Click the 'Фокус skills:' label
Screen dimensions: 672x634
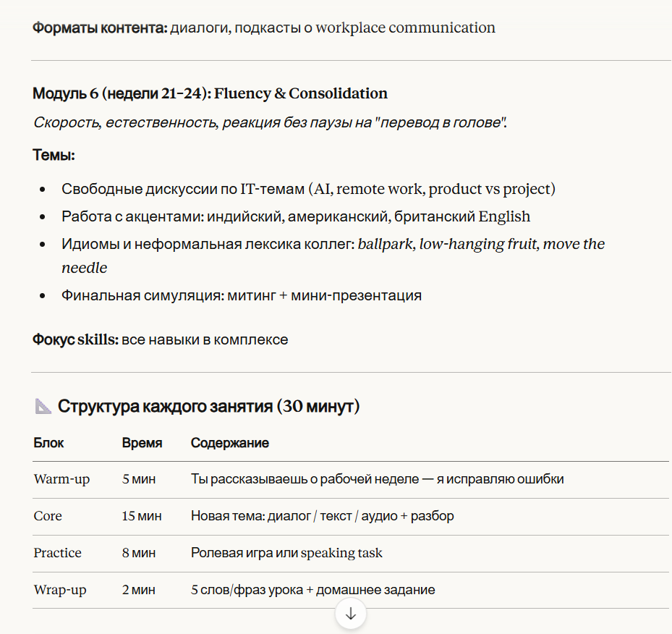[x=75, y=339]
